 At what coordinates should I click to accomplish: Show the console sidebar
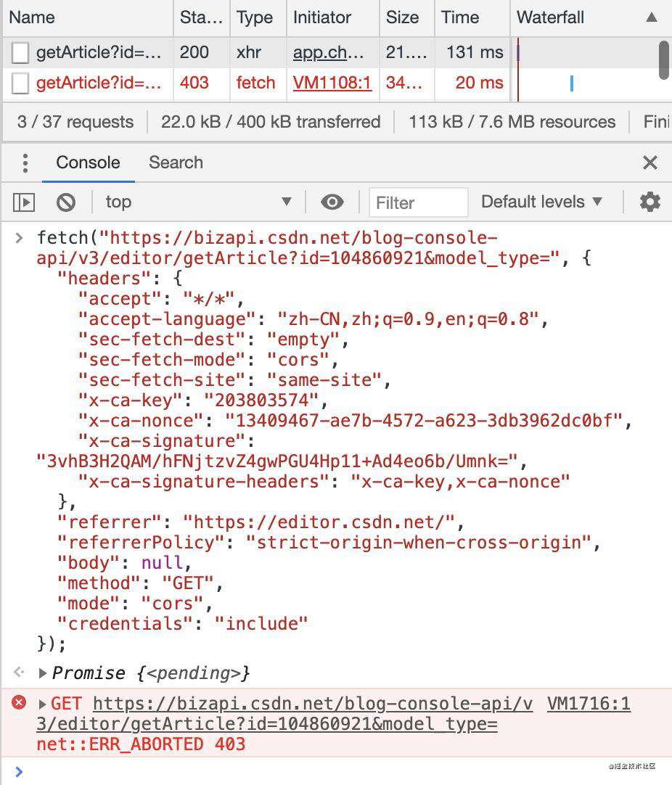23,202
